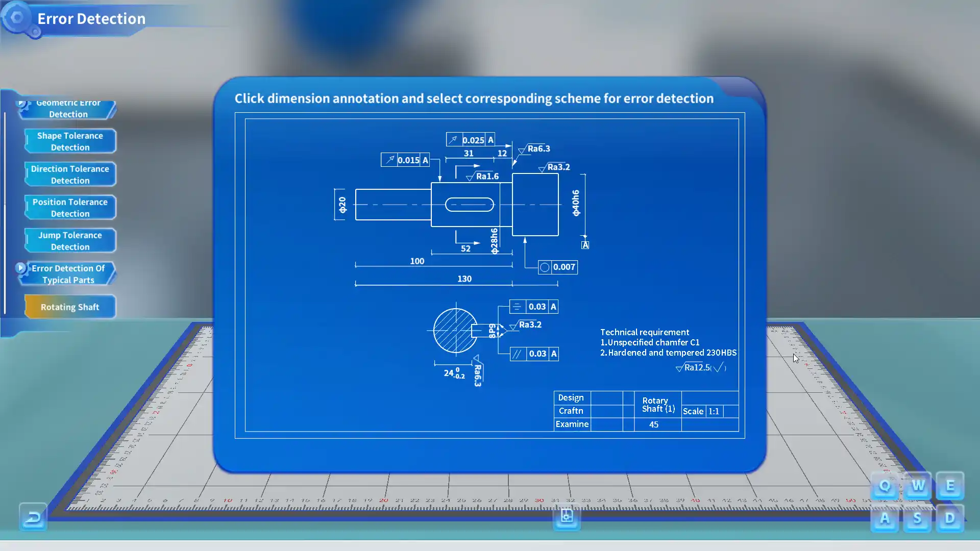The height and width of the screenshot is (551, 980).
Task: Select Direction Tolerance Detection in the sidebar
Action: [x=70, y=174]
